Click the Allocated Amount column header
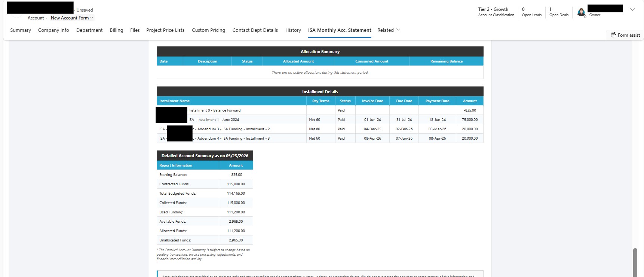The width and height of the screenshot is (644, 277). click(x=298, y=61)
